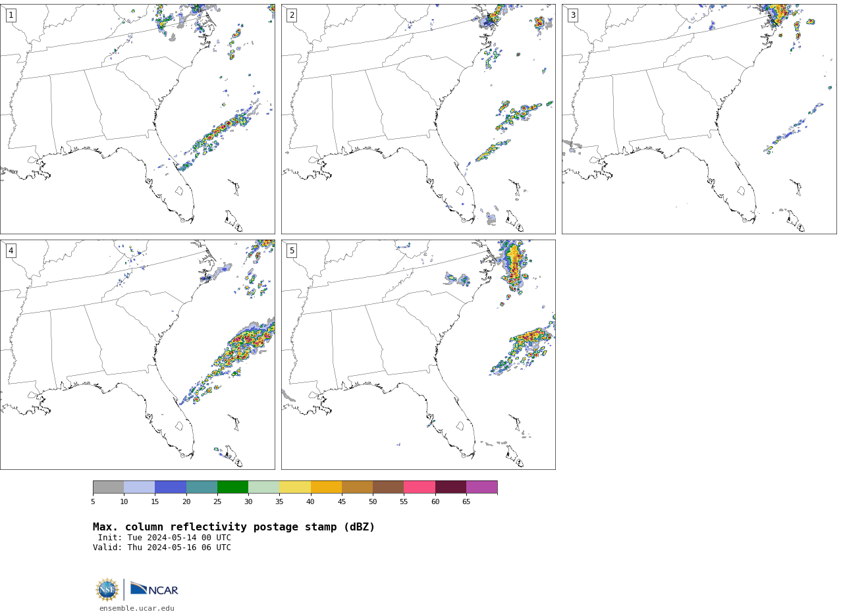The width and height of the screenshot is (843, 616).
Task: Click the NSF logo icon
Action: [x=107, y=590]
